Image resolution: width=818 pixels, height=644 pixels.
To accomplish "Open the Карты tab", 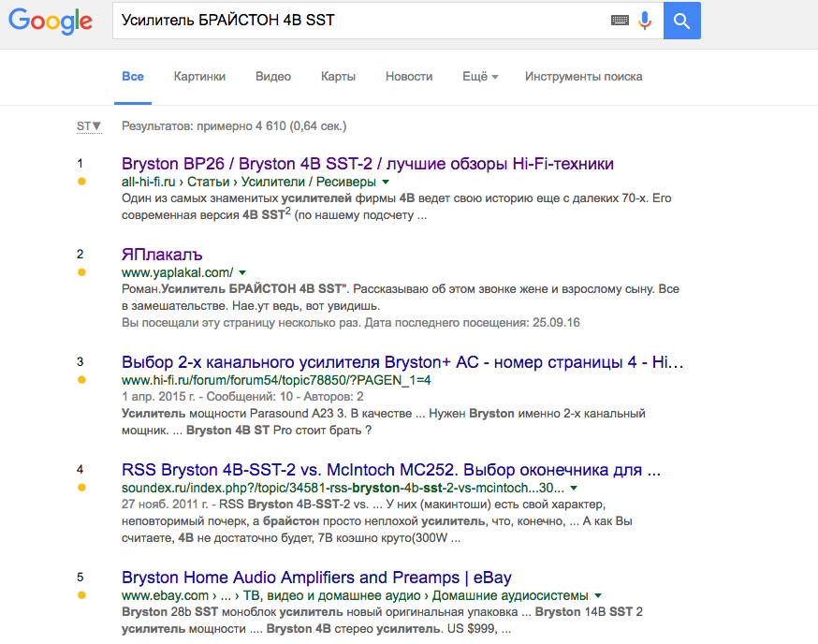I will pos(338,77).
